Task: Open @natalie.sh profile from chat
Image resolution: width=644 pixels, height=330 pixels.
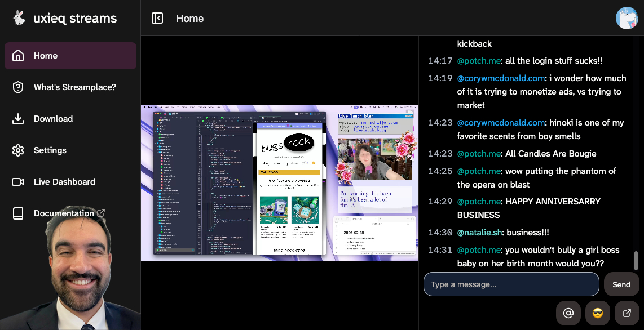Action: tap(479, 233)
